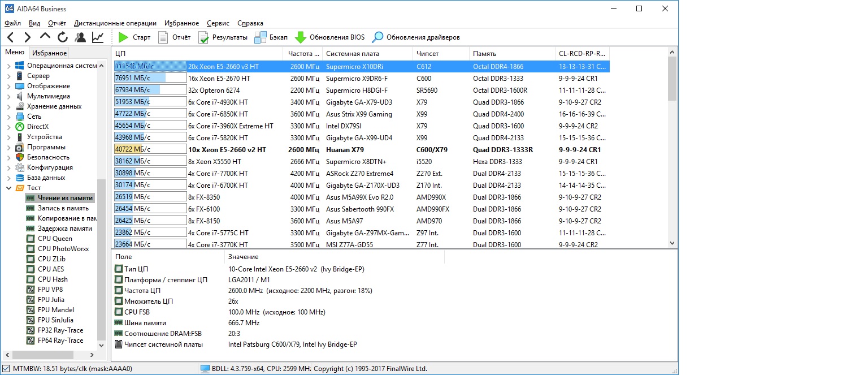Screen dimensions: 868x375
Task: Sort by Системная плата column header
Action: point(367,54)
